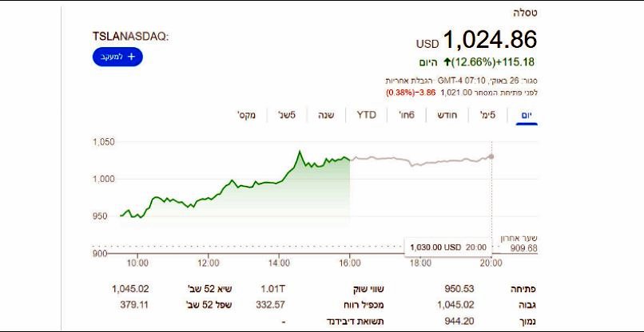Select the יום (day) tab
Screen dimensions: 644x332
(526, 115)
